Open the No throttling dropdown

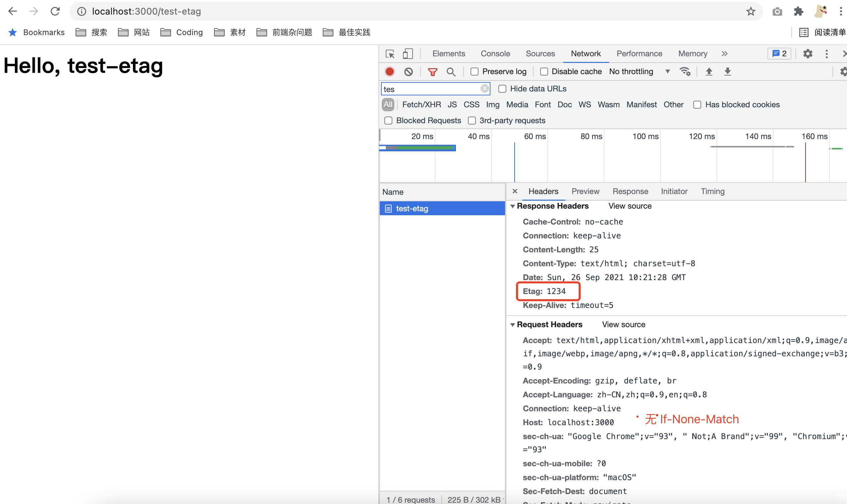[x=639, y=72]
